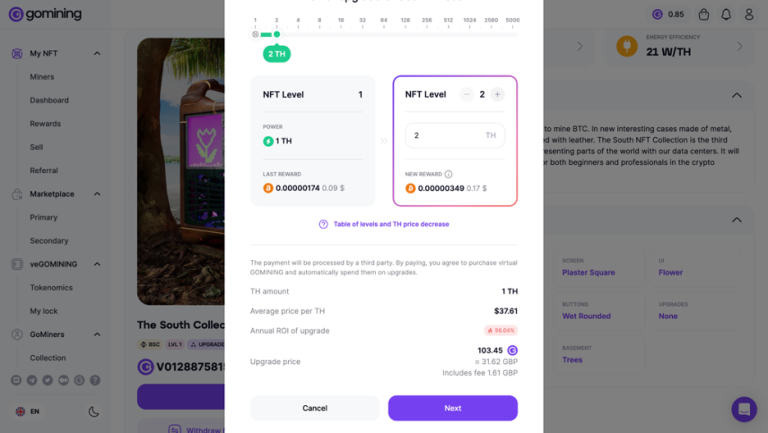
Task: Open the Rewards sidebar item
Action: [45, 124]
